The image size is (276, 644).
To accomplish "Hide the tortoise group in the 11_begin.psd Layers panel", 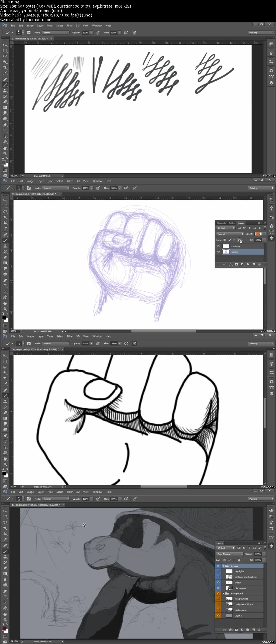I will click(218, 566).
